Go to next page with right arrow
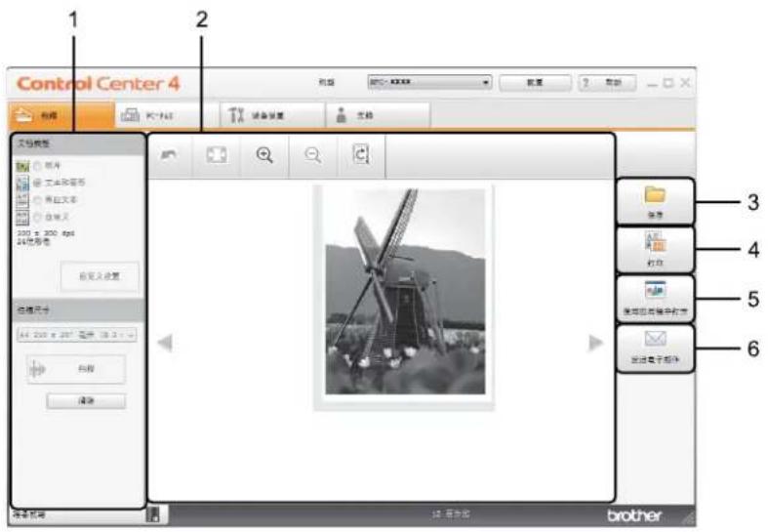The image size is (768, 532). (x=595, y=343)
